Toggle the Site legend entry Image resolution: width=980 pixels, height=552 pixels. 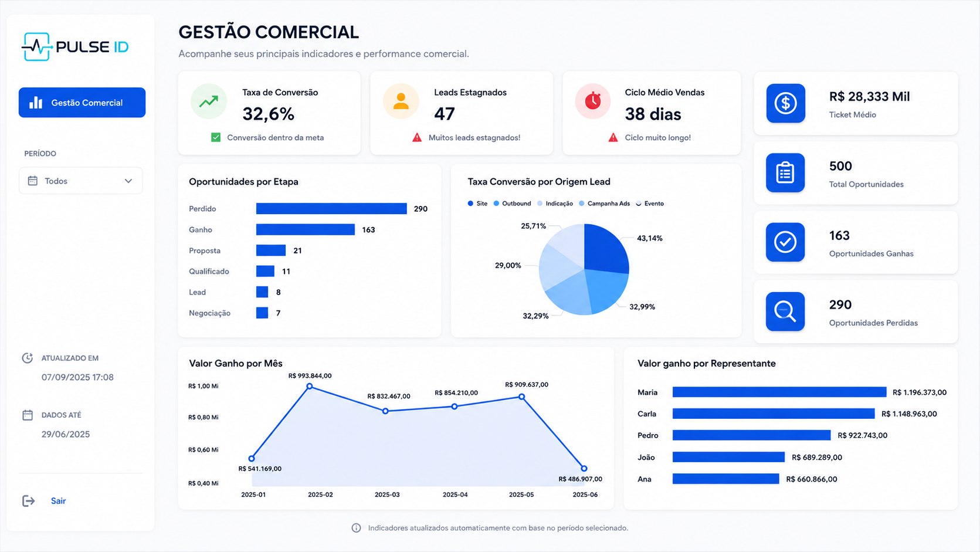pos(477,204)
